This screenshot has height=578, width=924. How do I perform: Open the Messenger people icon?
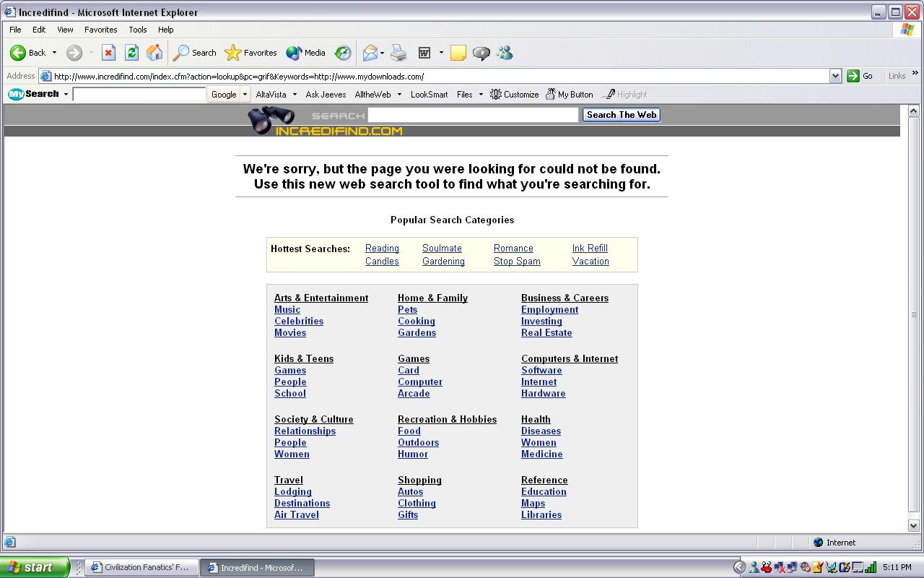coord(505,53)
